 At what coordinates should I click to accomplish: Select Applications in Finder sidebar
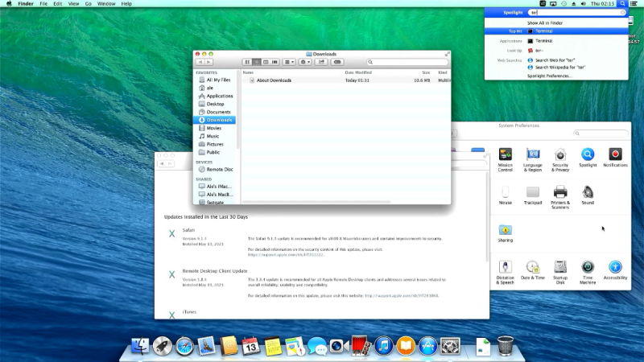click(219, 96)
